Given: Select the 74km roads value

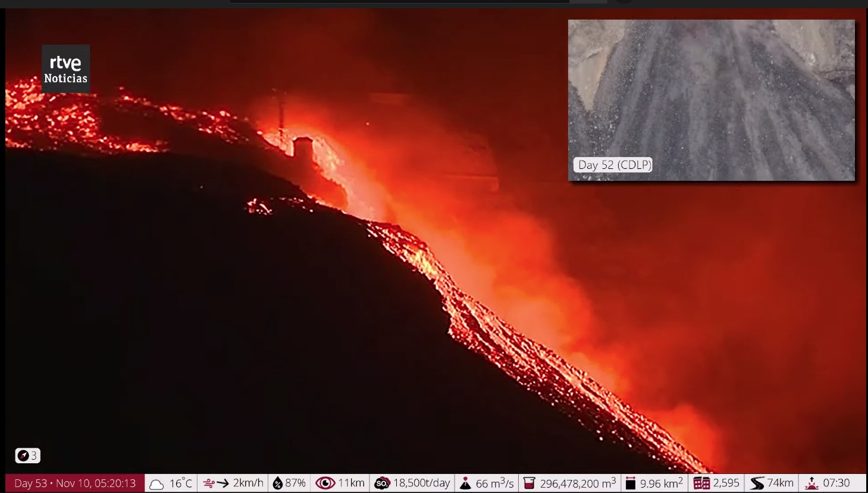Looking at the screenshot, I should 780,483.
